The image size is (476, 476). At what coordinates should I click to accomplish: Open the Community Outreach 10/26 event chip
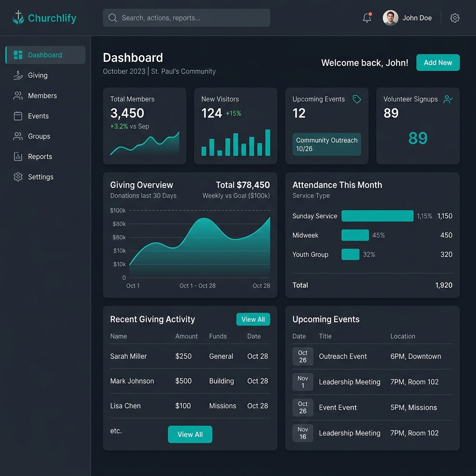tap(327, 145)
